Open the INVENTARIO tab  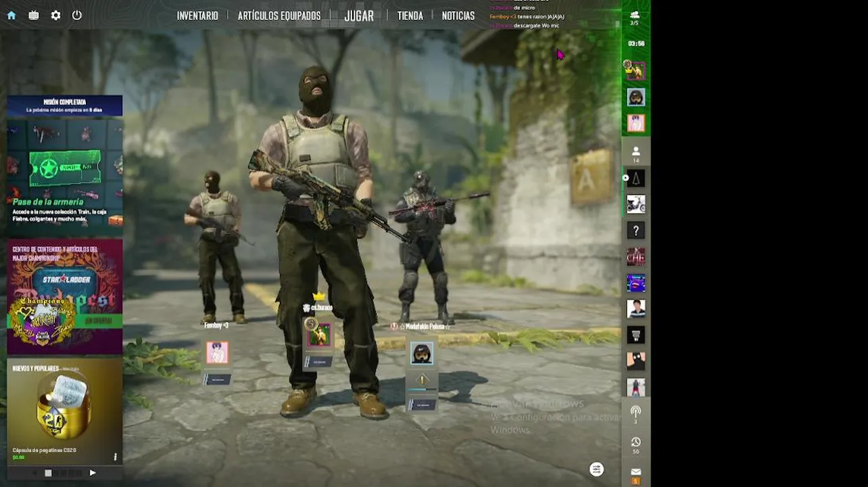point(197,16)
